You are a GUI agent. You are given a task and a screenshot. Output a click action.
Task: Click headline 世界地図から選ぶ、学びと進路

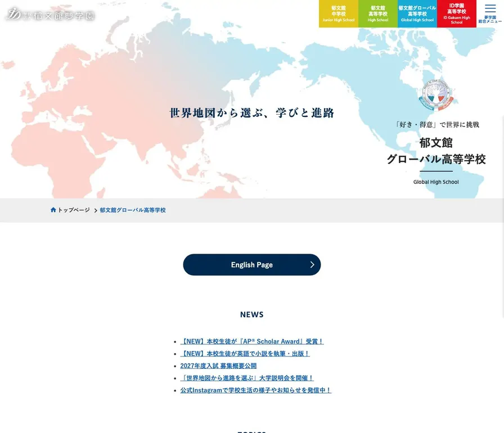point(252,112)
